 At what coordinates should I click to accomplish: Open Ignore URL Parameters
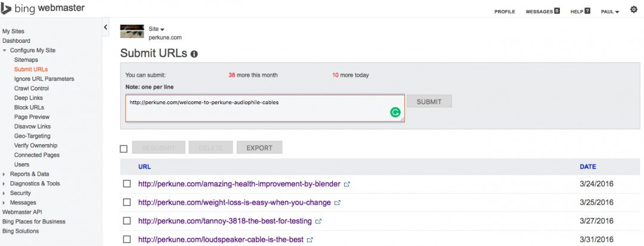coord(44,79)
